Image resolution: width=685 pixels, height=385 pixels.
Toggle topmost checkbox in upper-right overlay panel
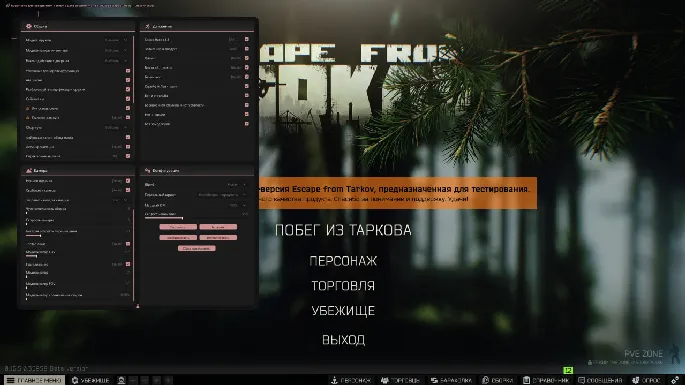(x=246, y=39)
